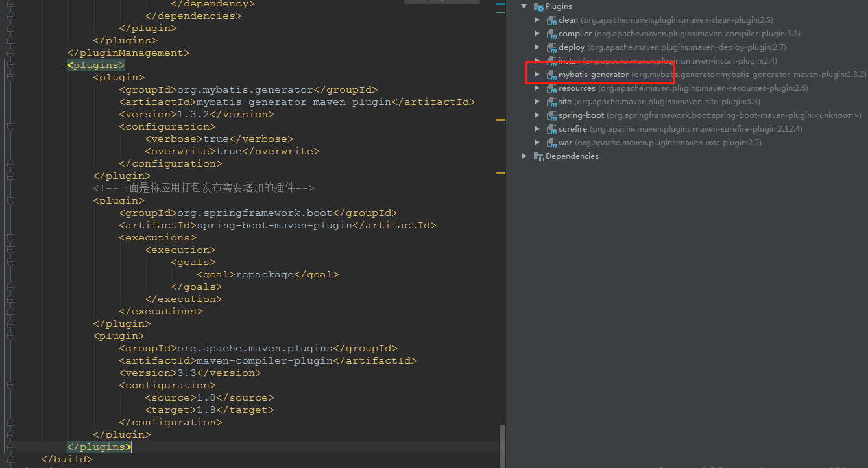Place cursor on the repackage goal text
868x468 pixels.
pyautogui.click(x=264, y=274)
